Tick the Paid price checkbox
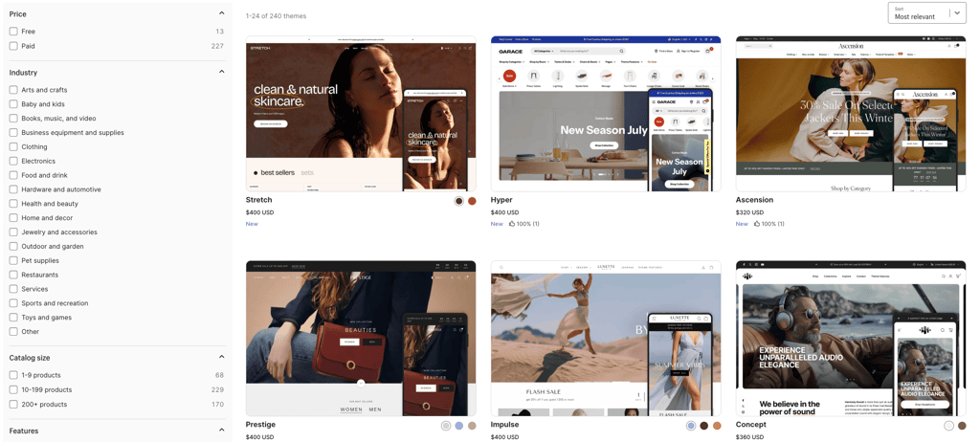 point(13,46)
